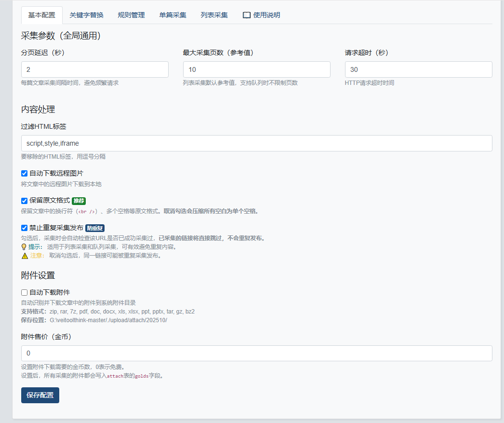Image resolution: width=504 pixels, height=423 pixels.
Task: Click the blue 防重复 badge
Action: [x=95, y=228]
